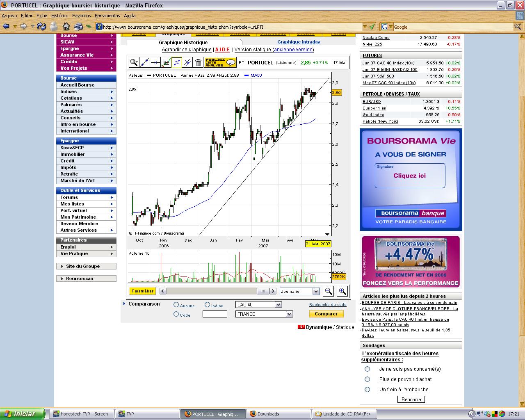Open the Favoritos menu
Viewport: 525px width, 420px height.
pyautogui.click(x=82, y=16)
